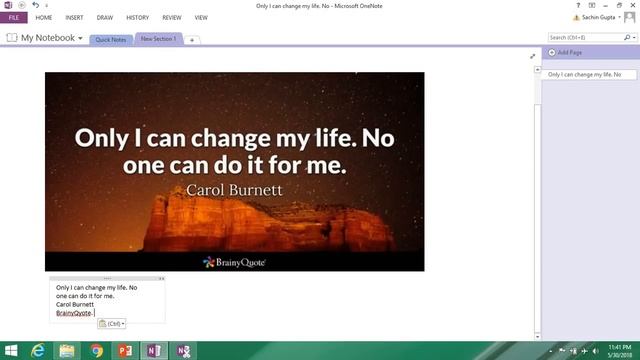Viewport: 640px width, 360px height.
Task: Expand page to full view with diagonal arrows
Action: 533,56
